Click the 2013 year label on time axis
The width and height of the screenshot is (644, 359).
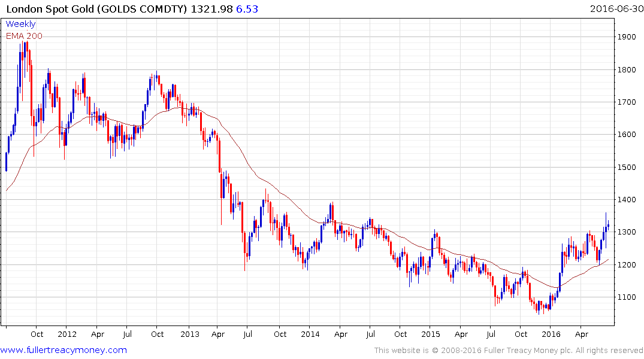click(190, 334)
